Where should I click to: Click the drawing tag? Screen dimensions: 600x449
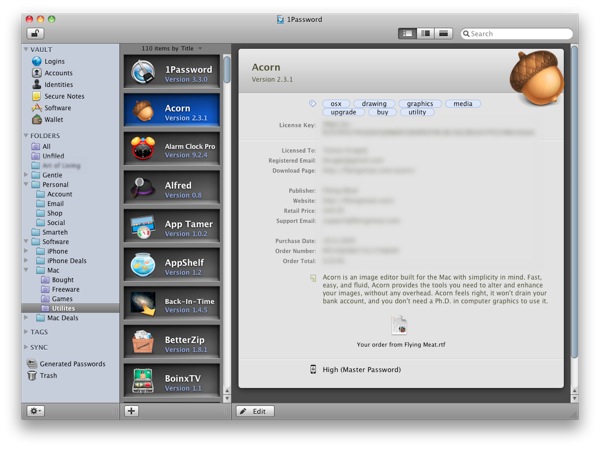(374, 103)
